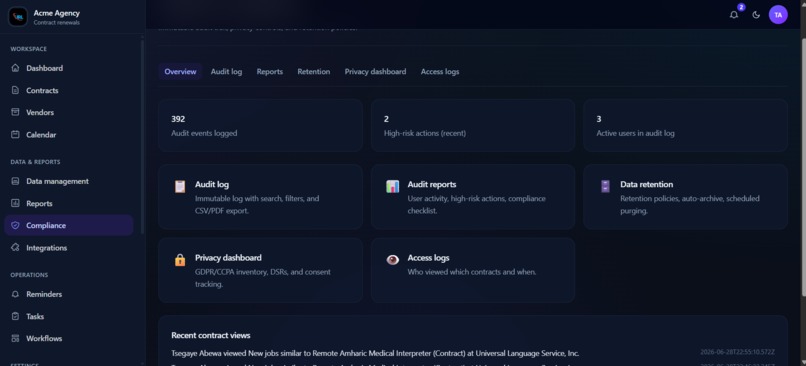The width and height of the screenshot is (806, 366).
Task: Click the Reminders bell icon in sidebar
Action: [x=15, y=294]
